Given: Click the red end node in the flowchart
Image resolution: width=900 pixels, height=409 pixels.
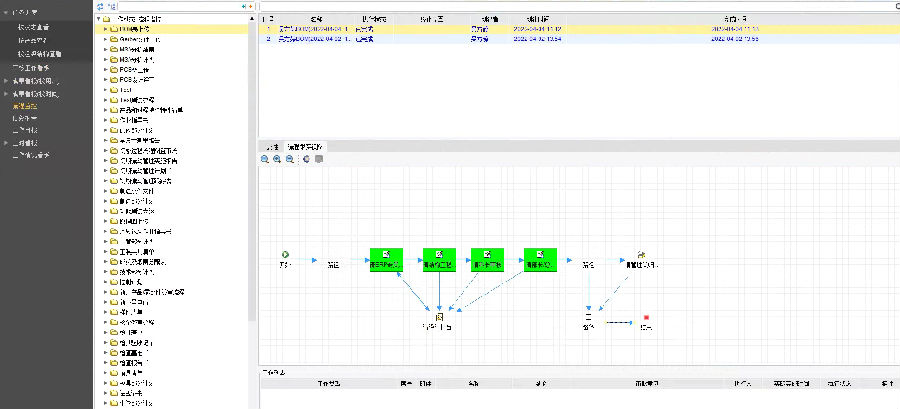Looking at the screenshot, I should click(647, 317).
